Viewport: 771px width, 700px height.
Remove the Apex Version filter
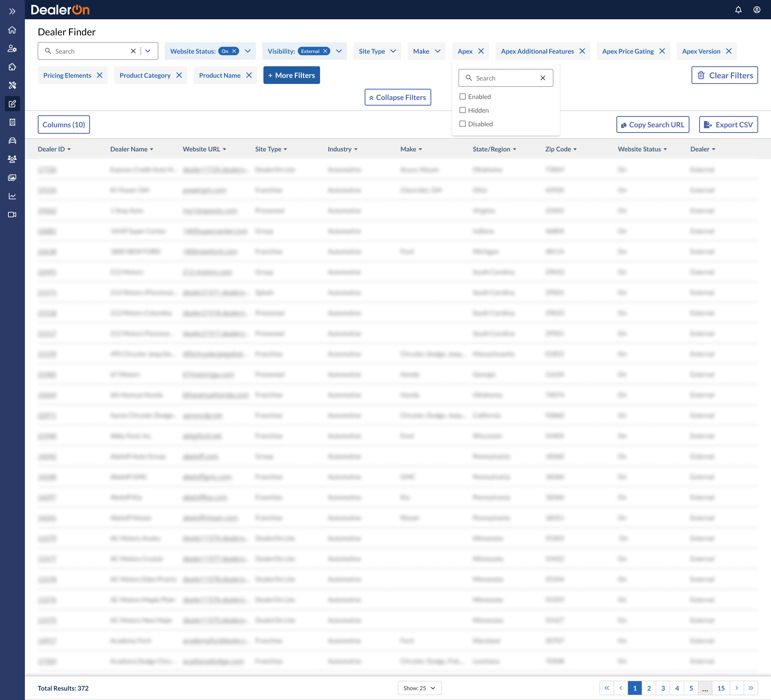[729, 51]
